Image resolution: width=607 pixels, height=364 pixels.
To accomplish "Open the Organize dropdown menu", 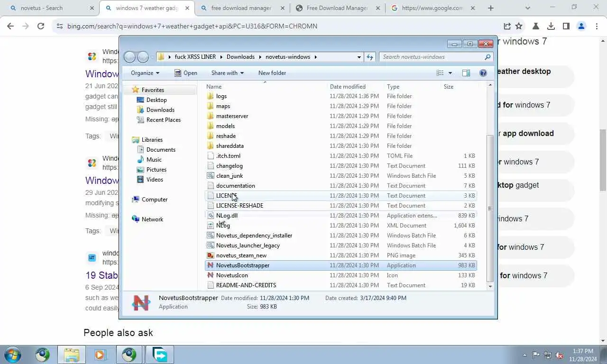I will click(x=145, y=73).
